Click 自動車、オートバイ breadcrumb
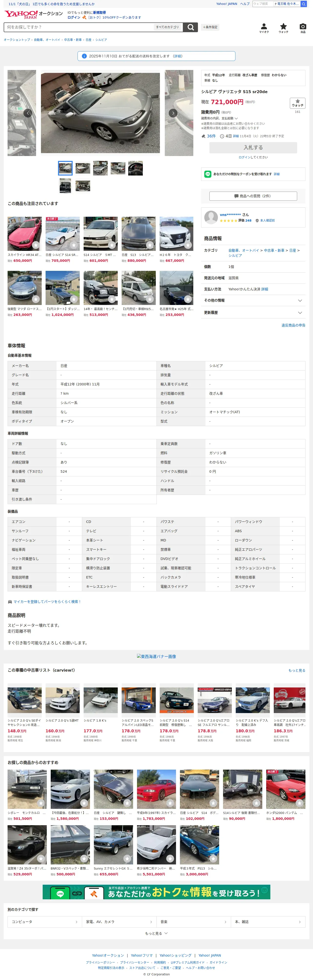 click(x=47, y=39)
